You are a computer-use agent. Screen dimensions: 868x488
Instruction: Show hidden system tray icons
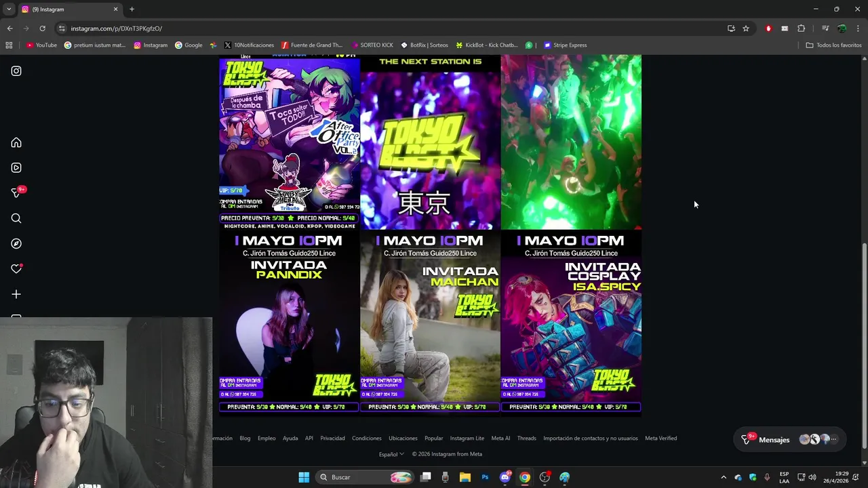coord(723,477)
